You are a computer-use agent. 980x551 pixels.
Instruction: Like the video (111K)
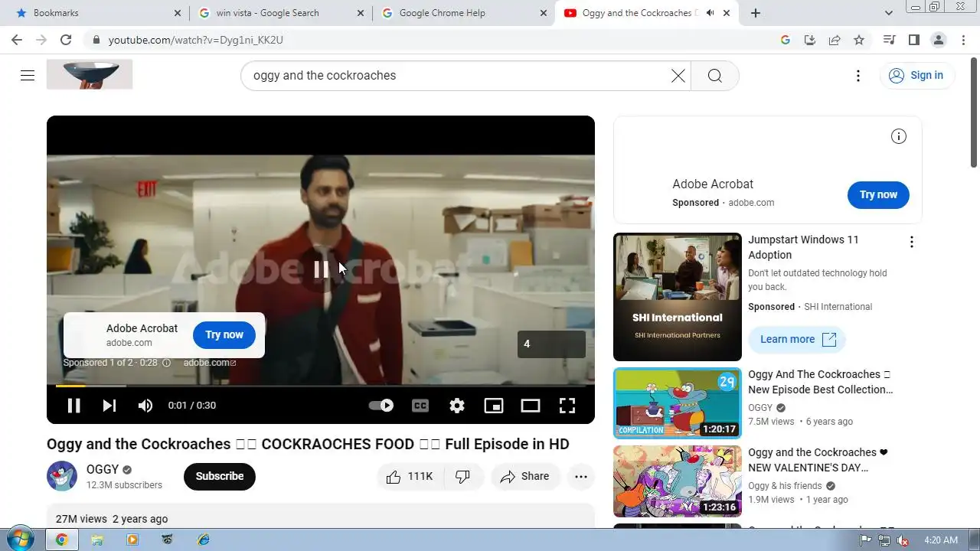pos(410,477)
